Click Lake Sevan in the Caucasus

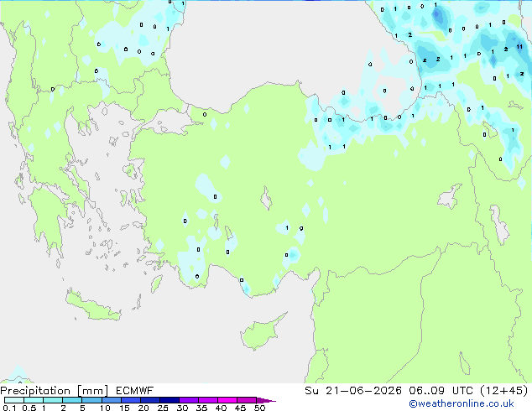point(489,130)
